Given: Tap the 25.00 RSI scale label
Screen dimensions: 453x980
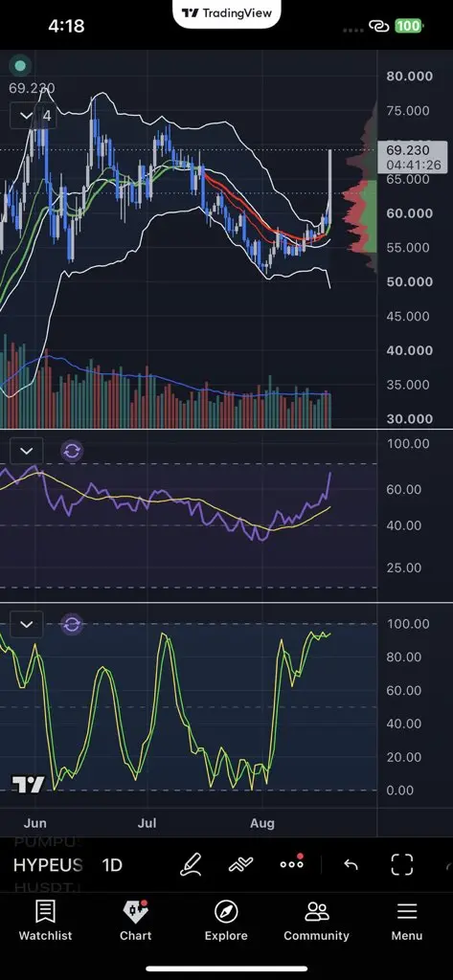Looking at the screenshot, I should 404,568.
